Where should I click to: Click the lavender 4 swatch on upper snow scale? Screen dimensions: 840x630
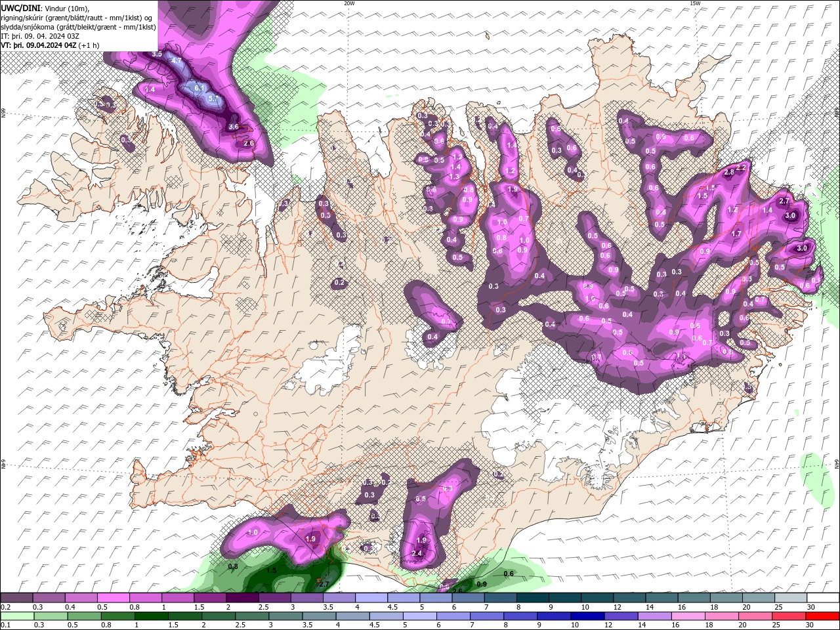[x=371, y=598]
